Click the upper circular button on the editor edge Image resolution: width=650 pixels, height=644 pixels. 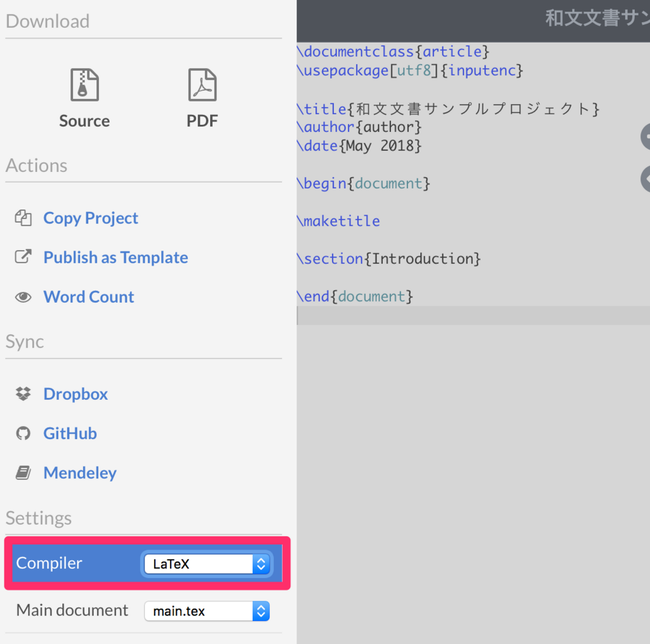coord(646,136)
